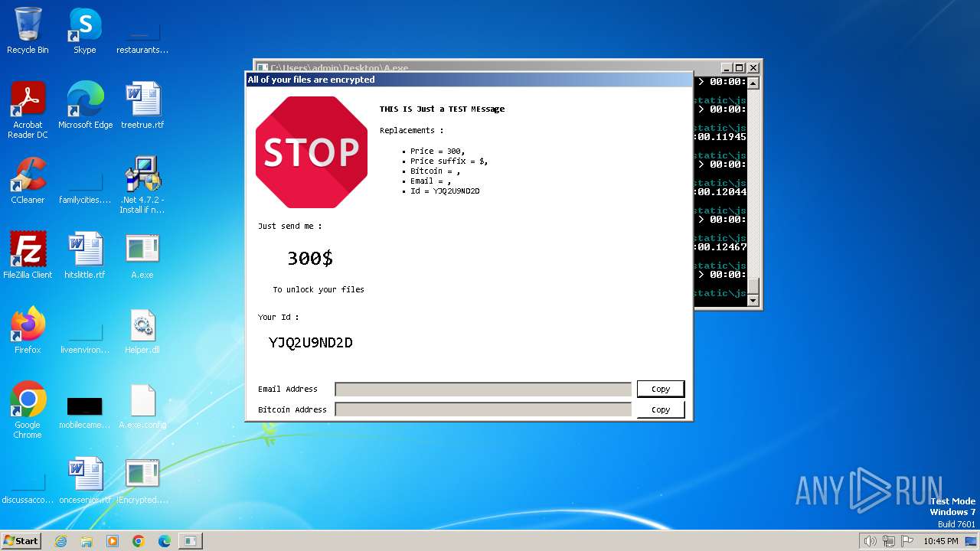
Task: Click into the Bitcoin Address field
Action: (x=483, y=409)
